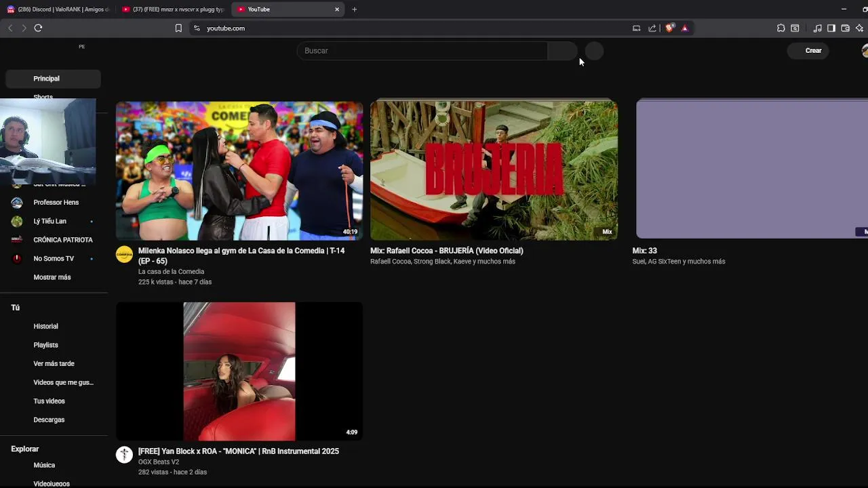Open a new tab with plus icon
Screen dimensions: 868x488
point(355,9)
